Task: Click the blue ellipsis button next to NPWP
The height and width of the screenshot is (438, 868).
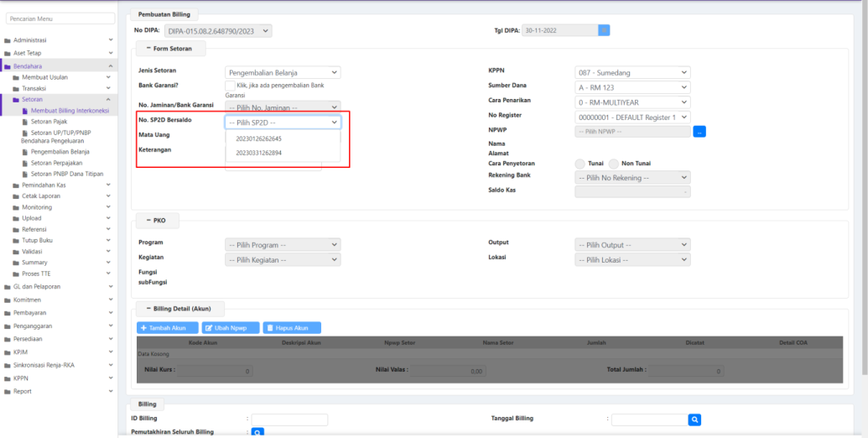Action: tap(699, 132)
